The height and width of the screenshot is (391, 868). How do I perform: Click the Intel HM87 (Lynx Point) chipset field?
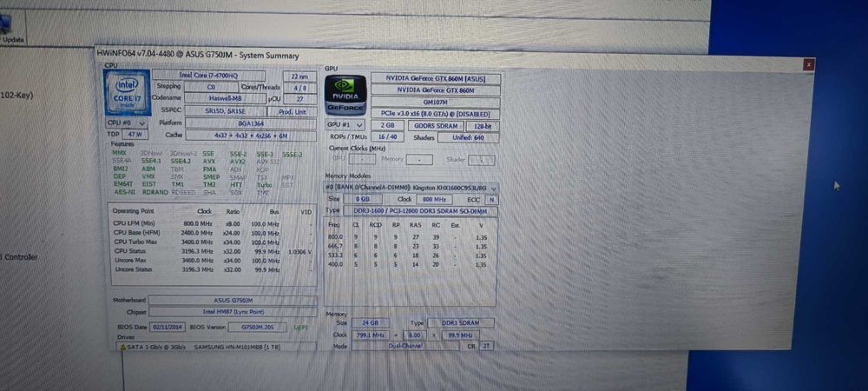coord(233,312)
